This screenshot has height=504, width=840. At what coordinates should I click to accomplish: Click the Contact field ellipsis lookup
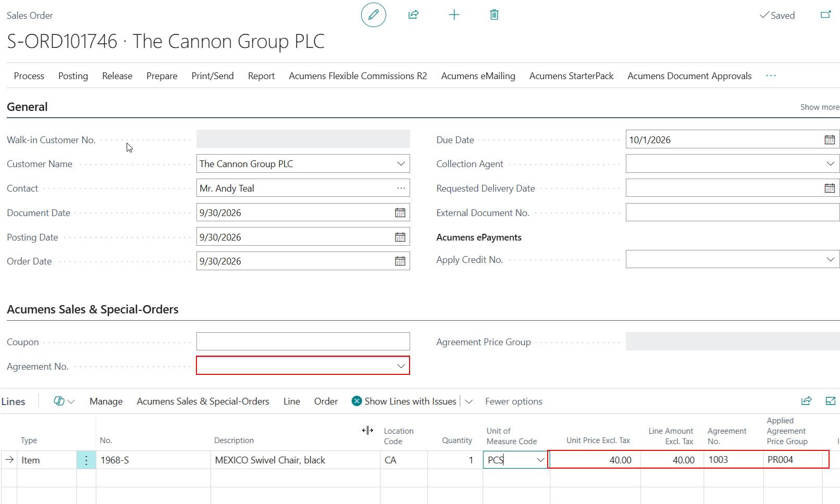[401, 188]
